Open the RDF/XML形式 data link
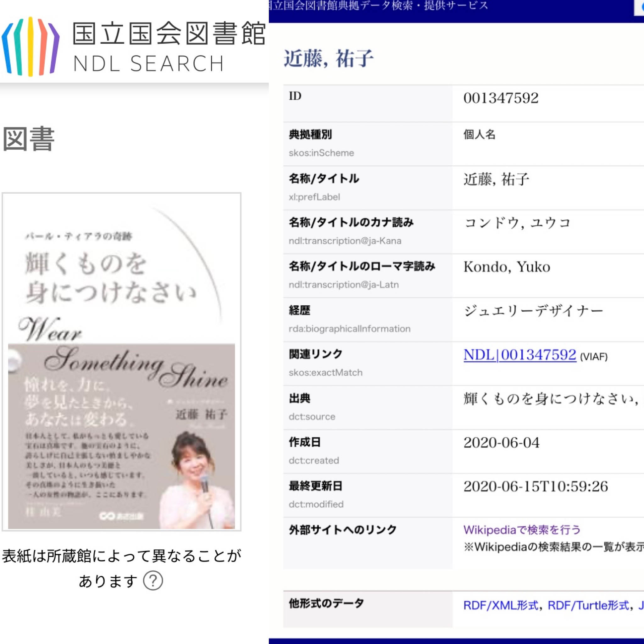The height and width of the screenshot is (644, 644). click(x=500, y=605)
